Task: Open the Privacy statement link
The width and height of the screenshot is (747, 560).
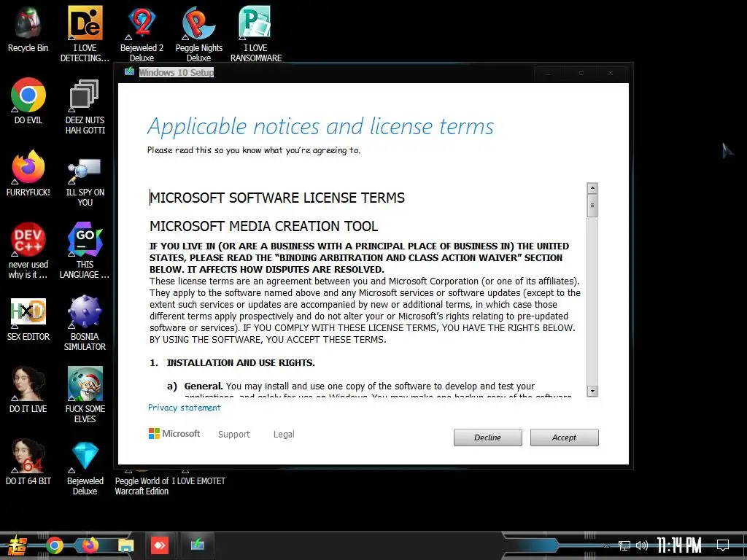Action: 185,408
